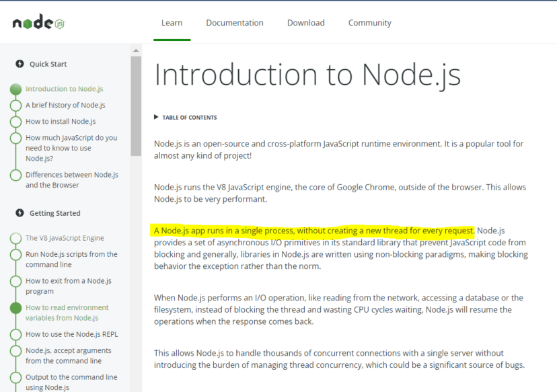Open 'Run Node.js scripts from the command line'
The height and width of the screenshot is (392, 557).
(71, 259)
